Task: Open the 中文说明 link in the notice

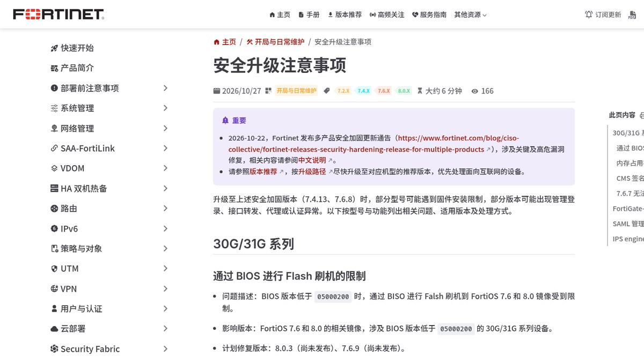Action: (312, 160)
